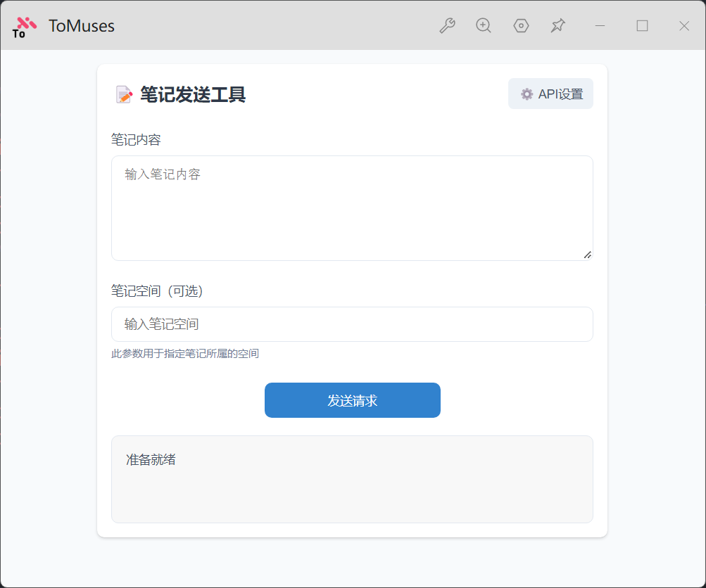Minimize the ToMuses window

click(600, 25)
